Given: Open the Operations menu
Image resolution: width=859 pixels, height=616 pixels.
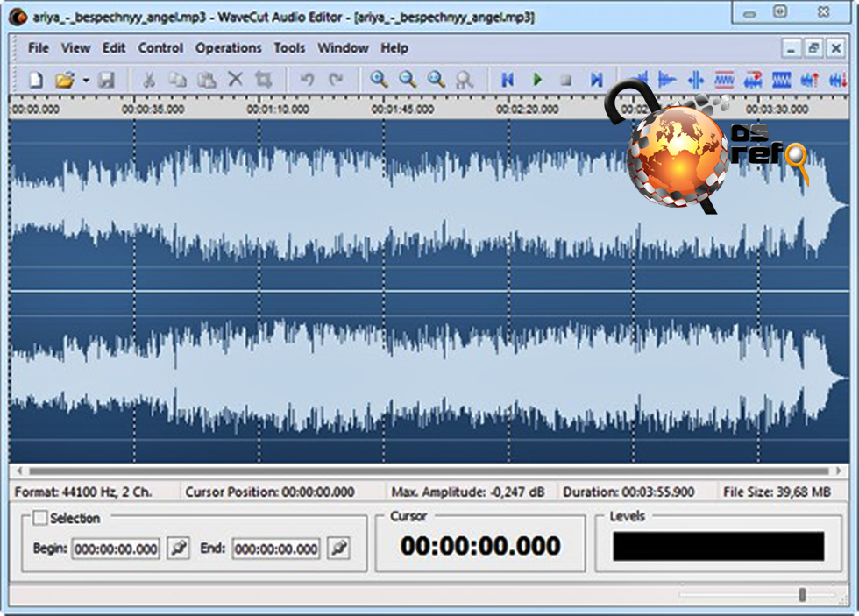Looking at the screenshot, I should click(229, 48).
